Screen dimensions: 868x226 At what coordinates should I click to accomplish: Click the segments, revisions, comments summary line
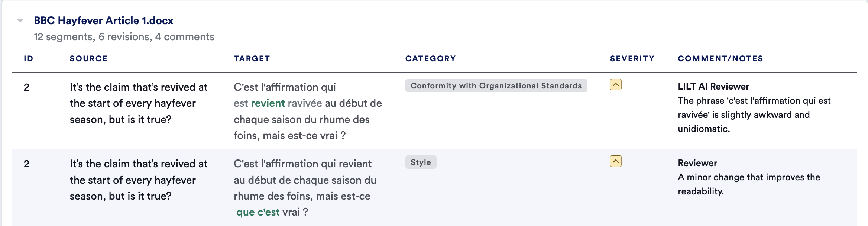tap(124, 37)
